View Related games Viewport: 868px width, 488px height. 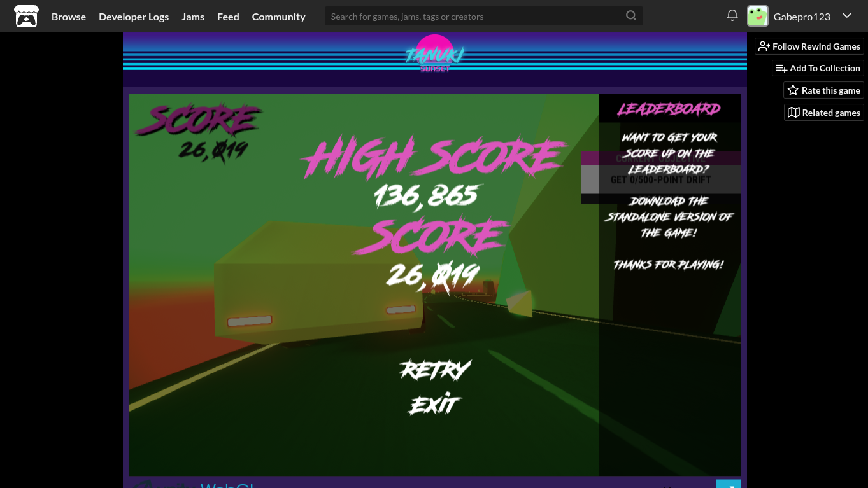coord(823,113)
